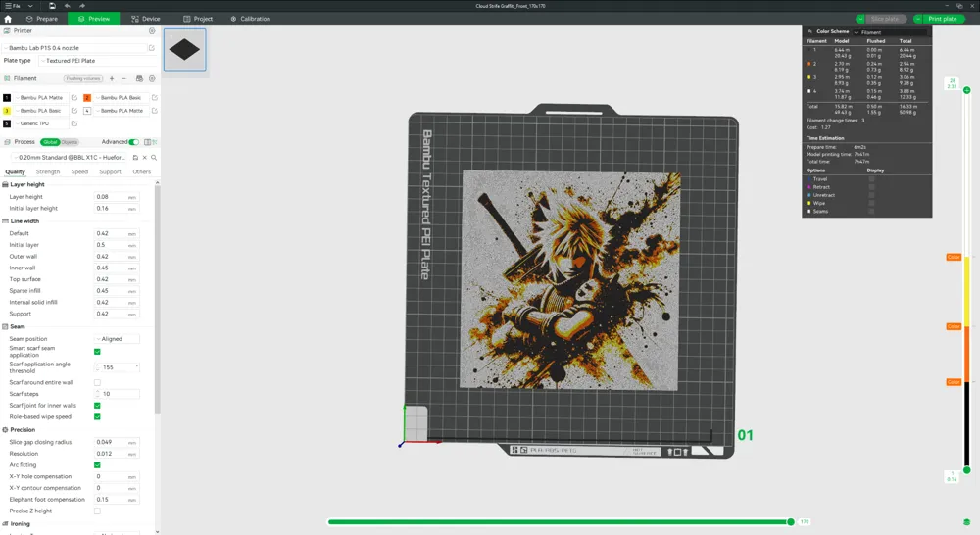Open printer settings gear icon
The width and height of the screenshot is (980, 535).
coord(152,30)
